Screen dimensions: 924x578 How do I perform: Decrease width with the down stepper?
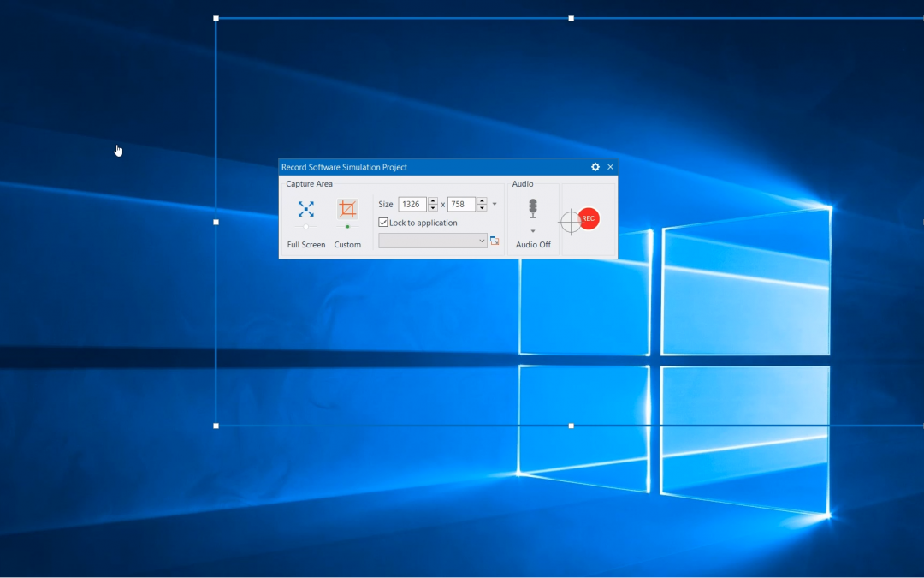tap(433, 207)
